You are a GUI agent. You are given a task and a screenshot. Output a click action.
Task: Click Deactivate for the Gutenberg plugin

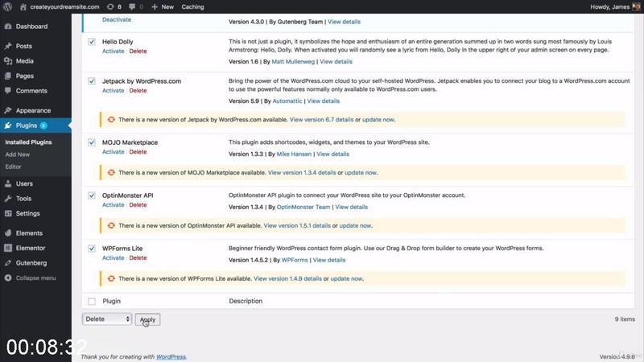tap(117, 19)
